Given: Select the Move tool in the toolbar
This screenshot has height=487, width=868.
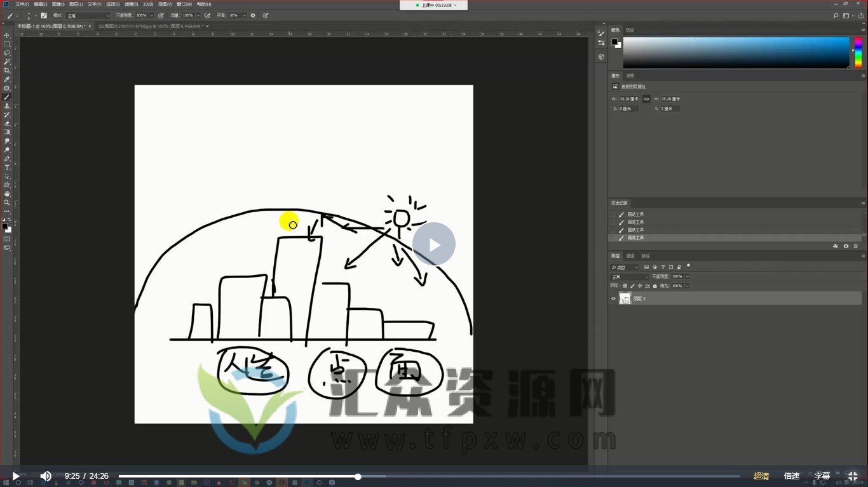Looking at the screenshot, I should click(7, 36).
